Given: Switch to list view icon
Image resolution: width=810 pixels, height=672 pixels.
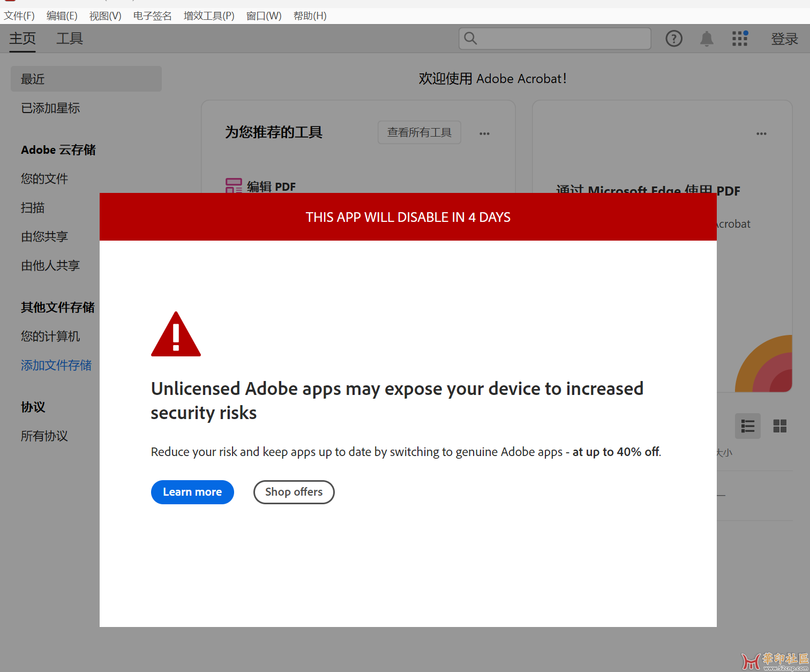Looking at the screenshot, I should click(x=748, y=426).
